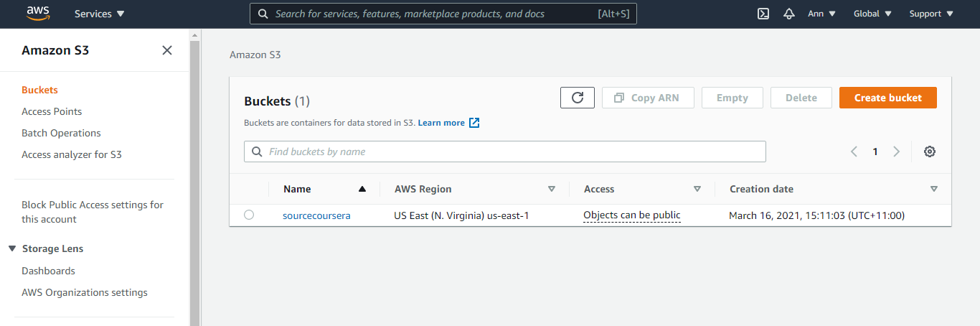Open the sourcecoursera bucket link
The image size is (980, 326).
(316, 215)
